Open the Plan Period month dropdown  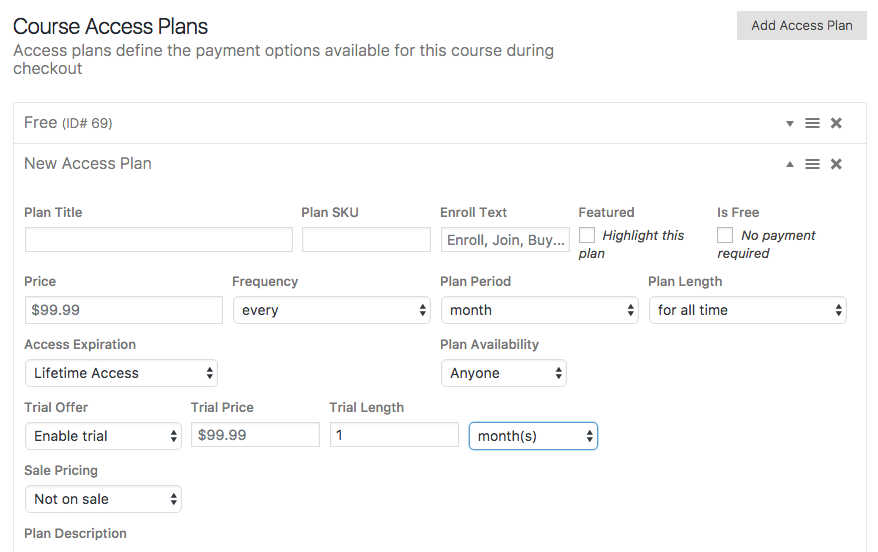point(540,310)
